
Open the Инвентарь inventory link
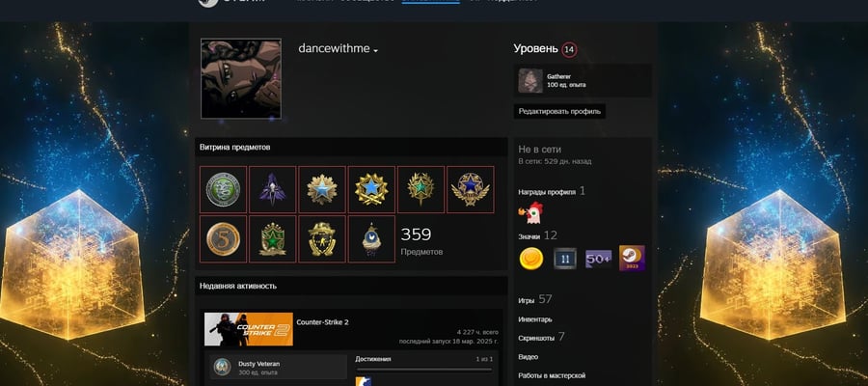pyautogui.click(x=534, y=319)
